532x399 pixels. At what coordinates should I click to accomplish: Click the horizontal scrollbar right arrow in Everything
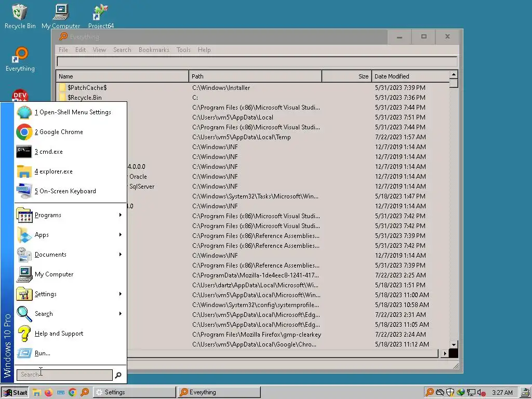(x=445, y=353)
